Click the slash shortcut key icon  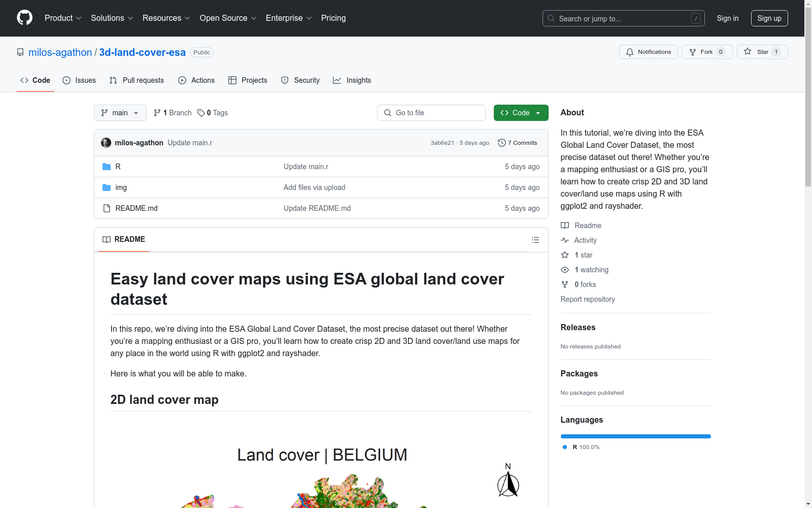click(696, 18)
